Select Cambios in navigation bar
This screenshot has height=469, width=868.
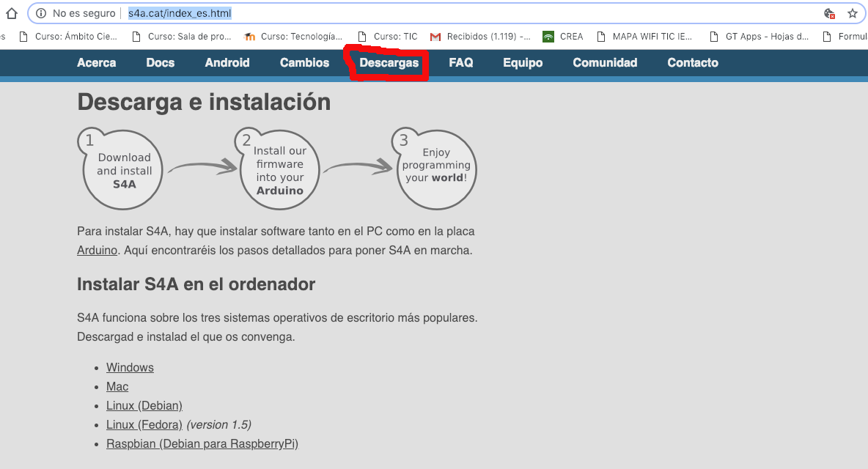click(304, 62)
